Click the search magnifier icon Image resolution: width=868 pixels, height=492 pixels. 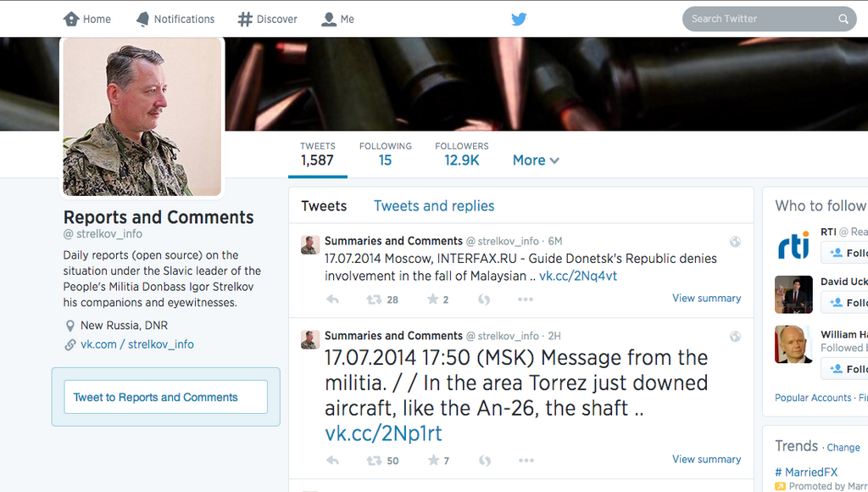click(843, 19)
